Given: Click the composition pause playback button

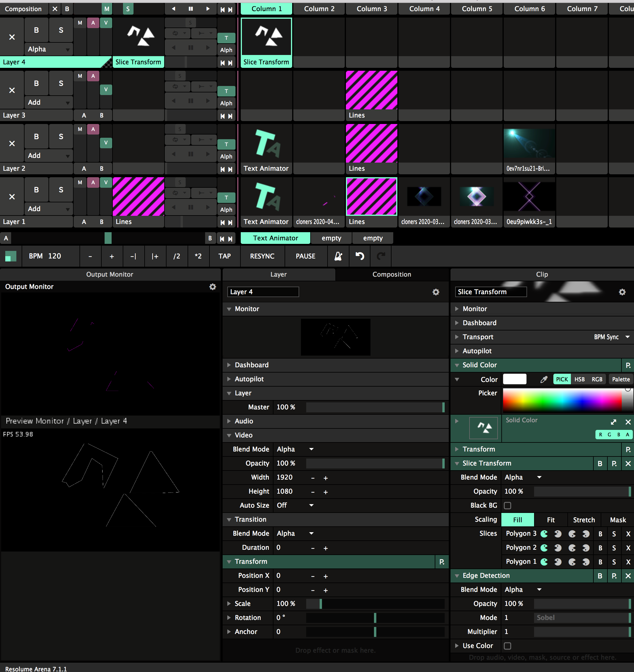Looking at the screenshot, I should tap(190, 9).
